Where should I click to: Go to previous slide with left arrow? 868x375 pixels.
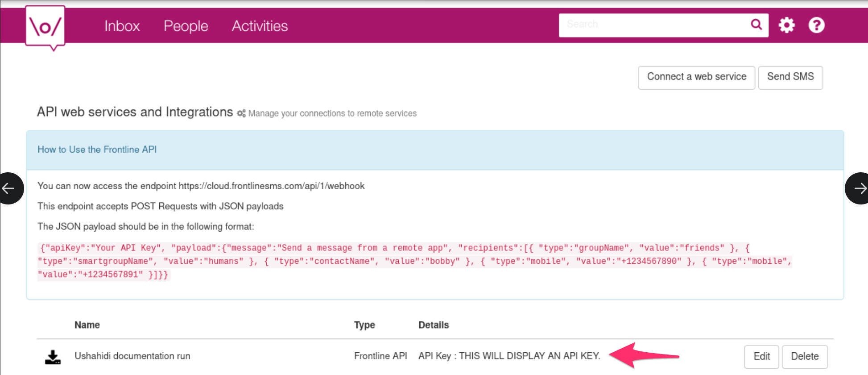tap(10, 188)
